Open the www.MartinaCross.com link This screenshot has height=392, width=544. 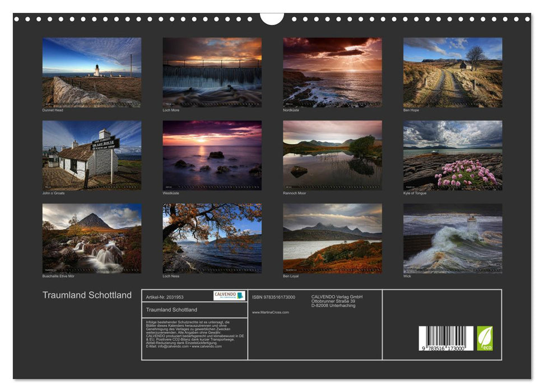tap(271, 312)
